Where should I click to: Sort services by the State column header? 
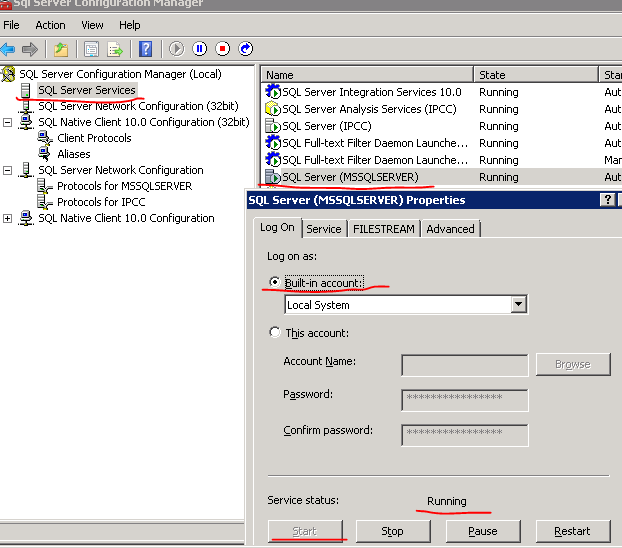pyautogui.click(x=536, y=75)
